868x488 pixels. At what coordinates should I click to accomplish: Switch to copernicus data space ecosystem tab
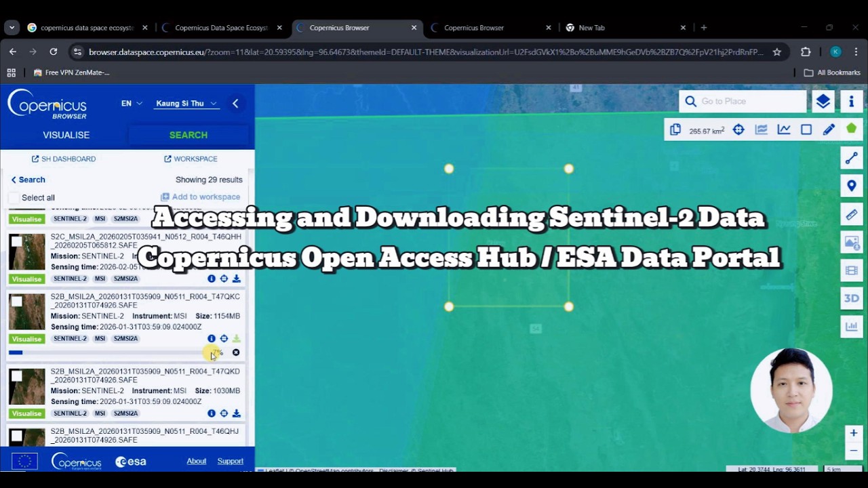coord(87,28)
